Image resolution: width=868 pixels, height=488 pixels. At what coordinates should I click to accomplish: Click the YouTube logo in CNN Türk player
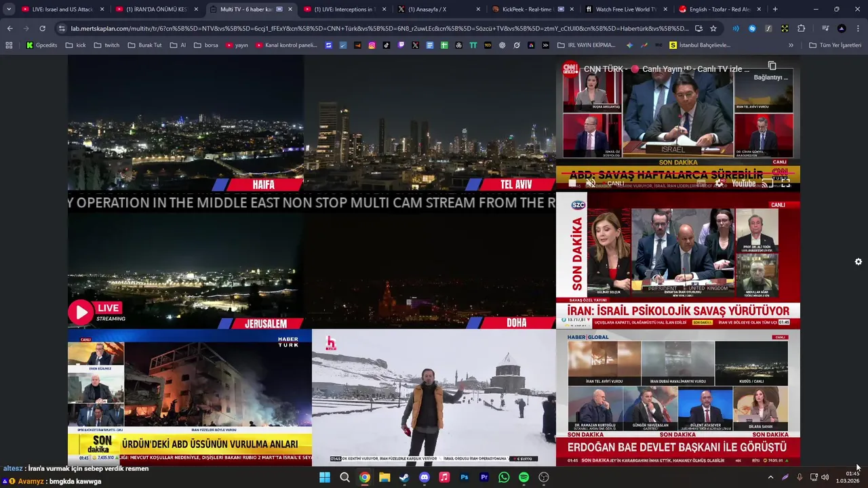click(x=743, y=183)
